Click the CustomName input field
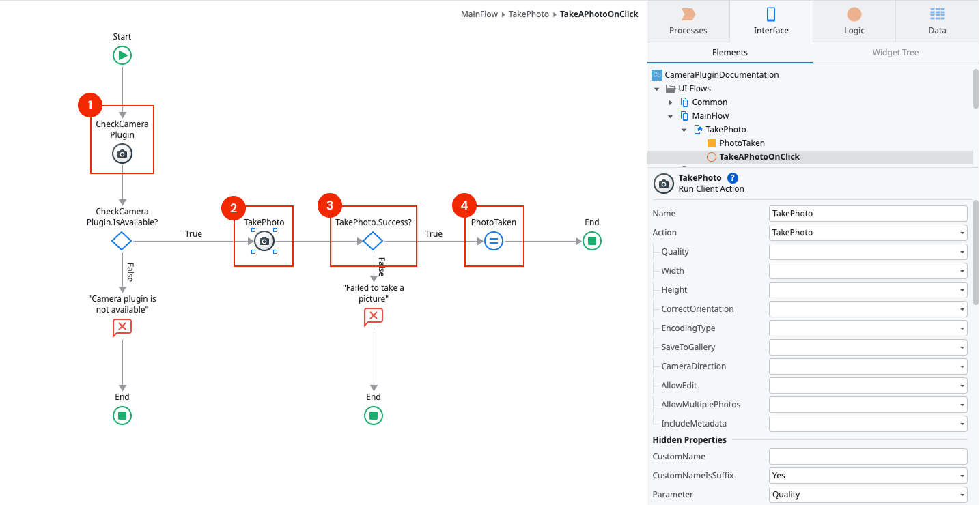 (x=868, y=457)
